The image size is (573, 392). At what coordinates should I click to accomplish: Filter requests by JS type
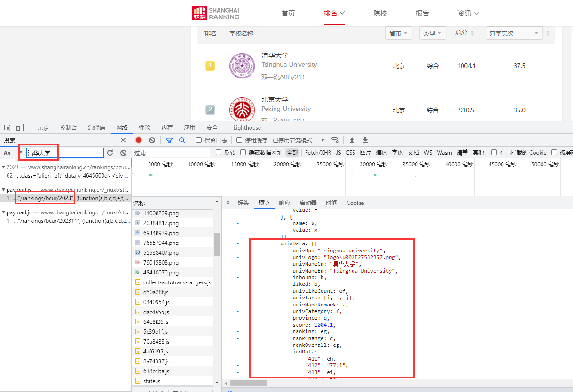coord(338,153)
